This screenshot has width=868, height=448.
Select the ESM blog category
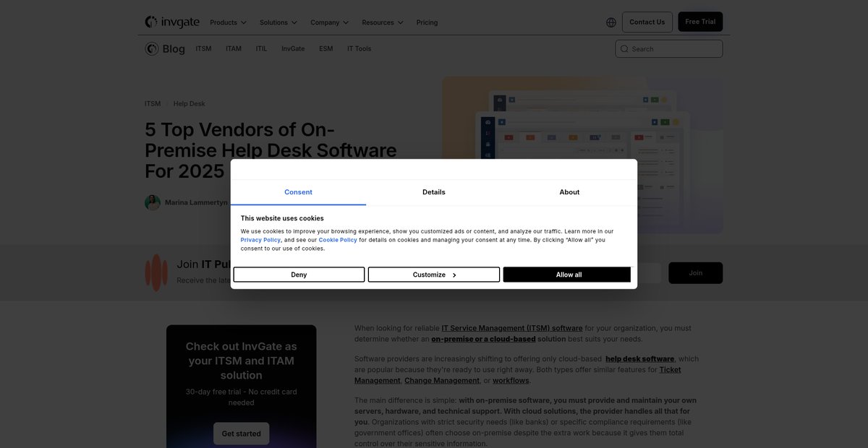click(326, 48)
